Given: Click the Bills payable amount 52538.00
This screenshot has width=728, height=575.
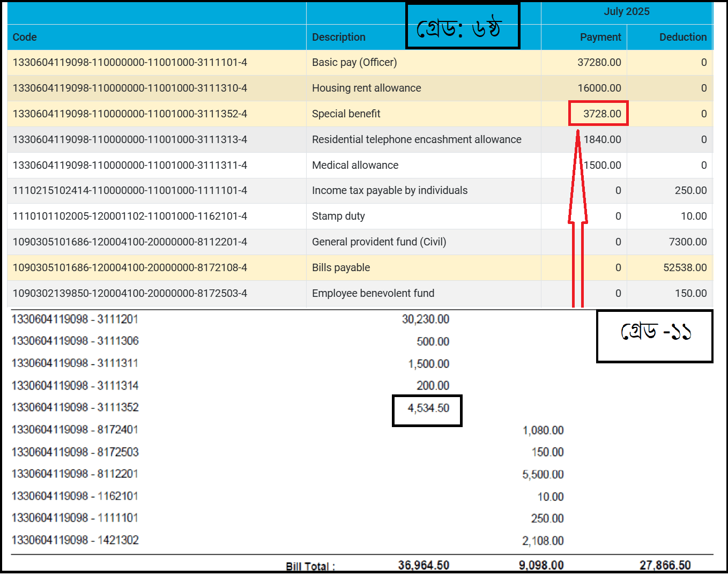Looking at the screenshot, I should pos(685,267).
